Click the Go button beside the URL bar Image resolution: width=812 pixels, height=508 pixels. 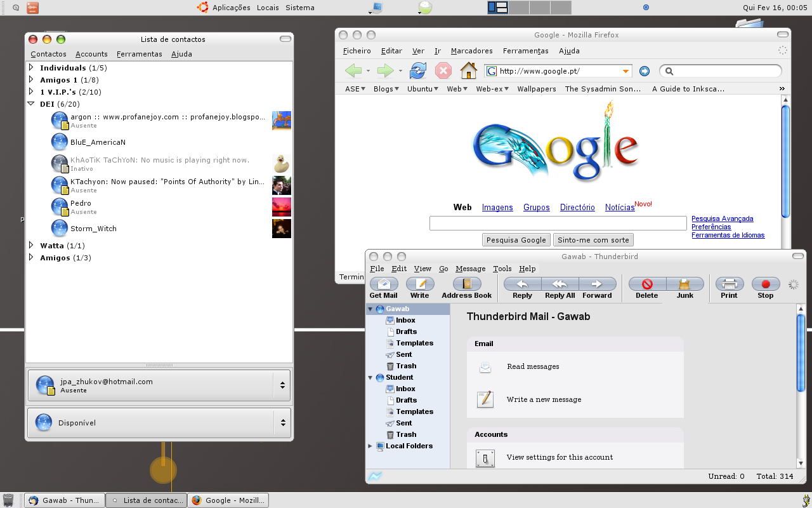(645, 71)
